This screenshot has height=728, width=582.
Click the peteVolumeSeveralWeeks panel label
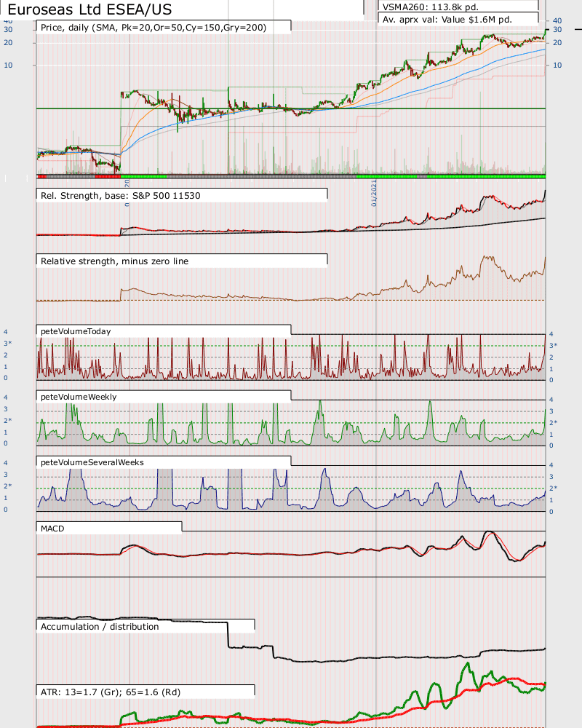(92, 462)
